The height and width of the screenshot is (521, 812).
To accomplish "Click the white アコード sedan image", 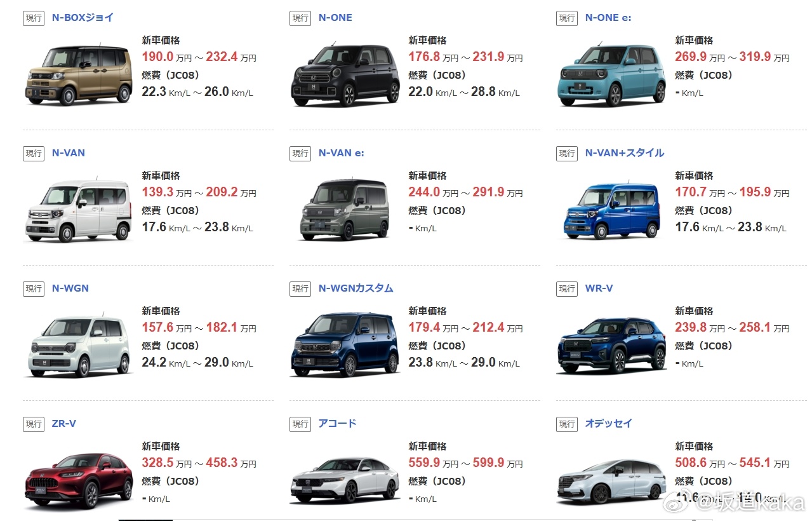I will 345,481.
